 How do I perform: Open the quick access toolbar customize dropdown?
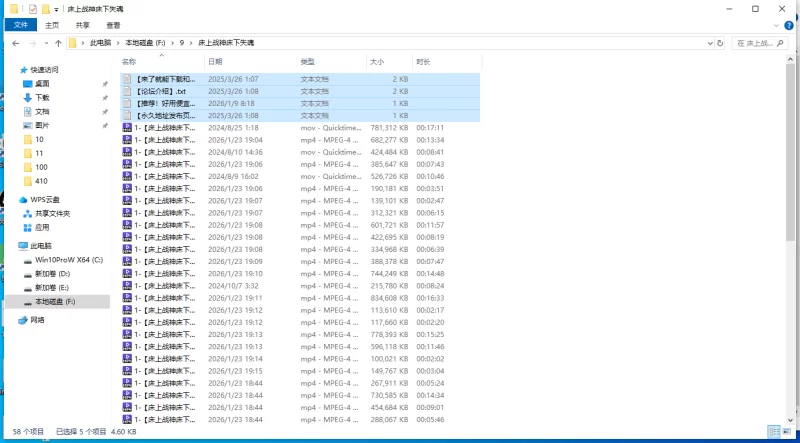[58, 8]
